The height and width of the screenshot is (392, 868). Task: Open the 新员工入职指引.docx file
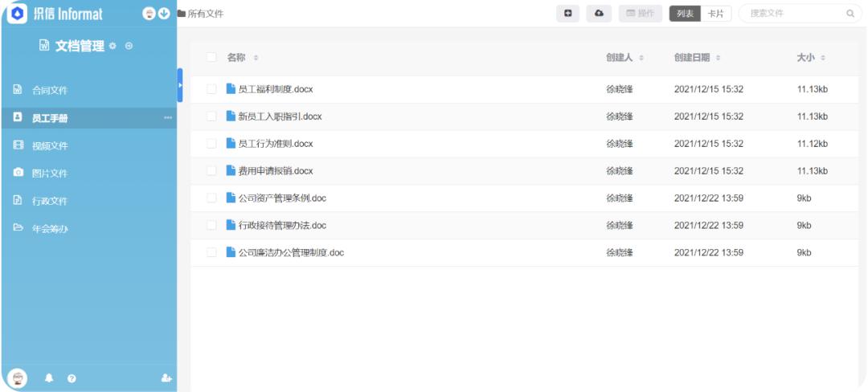click(x=280, y=116)
